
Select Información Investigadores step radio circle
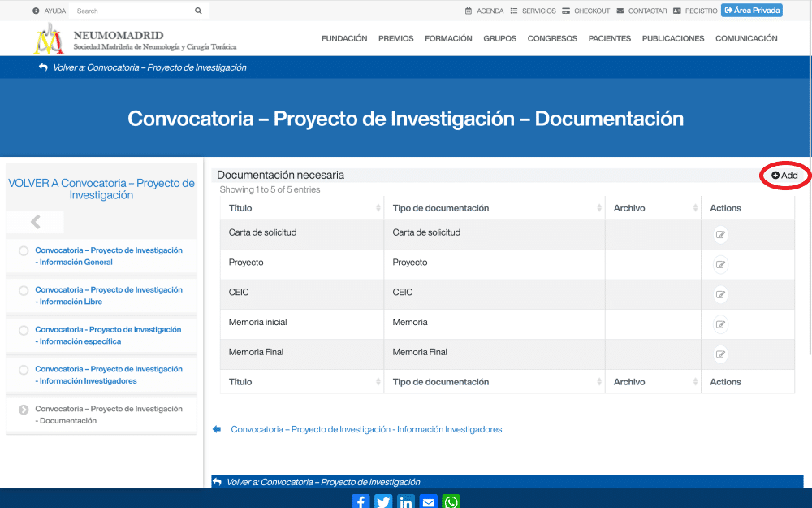click(x=24, y=370)
